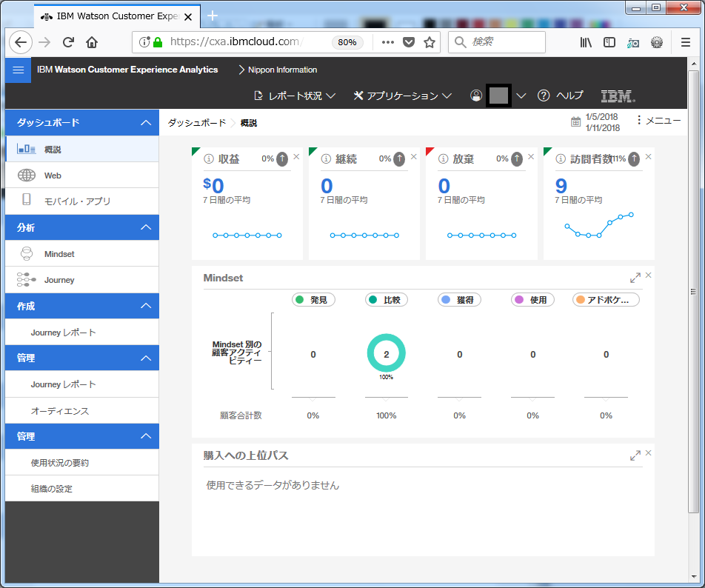This screenshot has height=588, width=705.
Task: Open the calendar date range icon
Action: point(575,121)
